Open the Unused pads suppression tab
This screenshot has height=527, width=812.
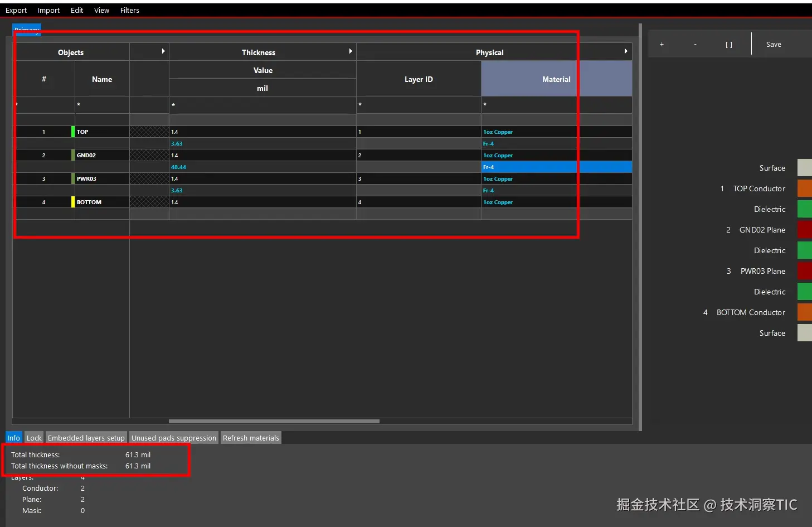(x=174, y=438)
